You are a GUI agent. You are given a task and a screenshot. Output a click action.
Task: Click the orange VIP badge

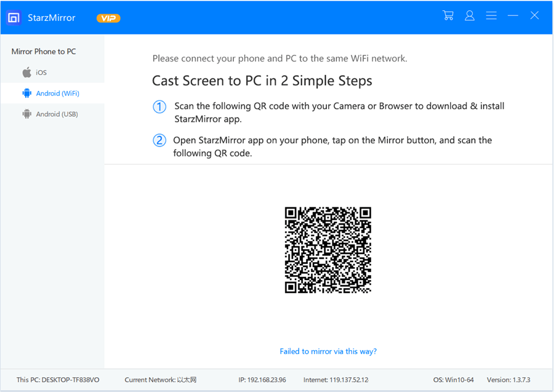pyautogui.click(x=108, y=18)
